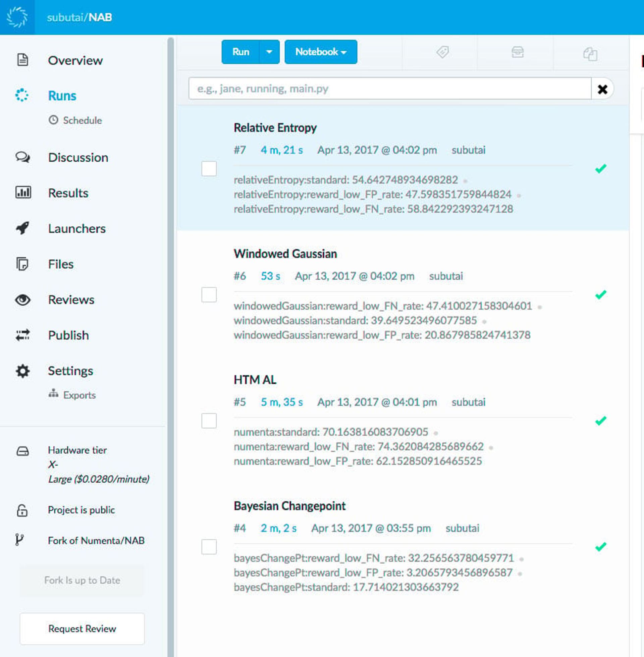Viewport: 644px width, 657px height.
Task: Focus the runs search filter field
Action: [389, 89]
